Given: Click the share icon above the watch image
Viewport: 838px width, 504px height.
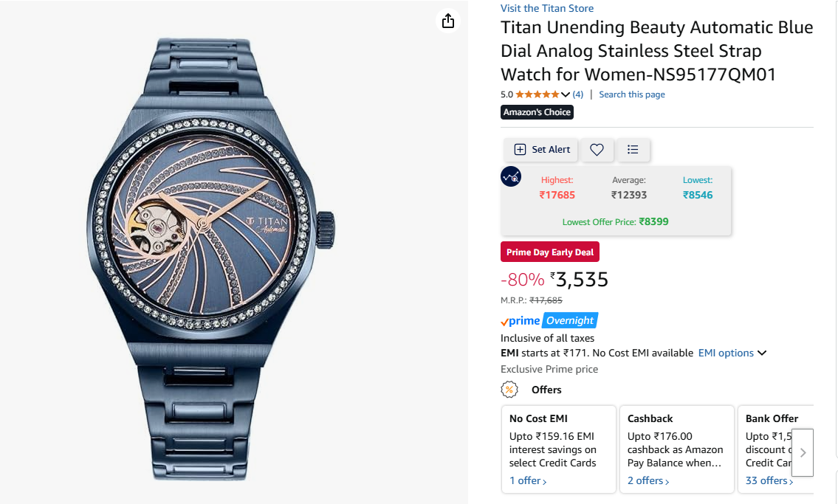Looking at the screenshot, I should (448, 21).
